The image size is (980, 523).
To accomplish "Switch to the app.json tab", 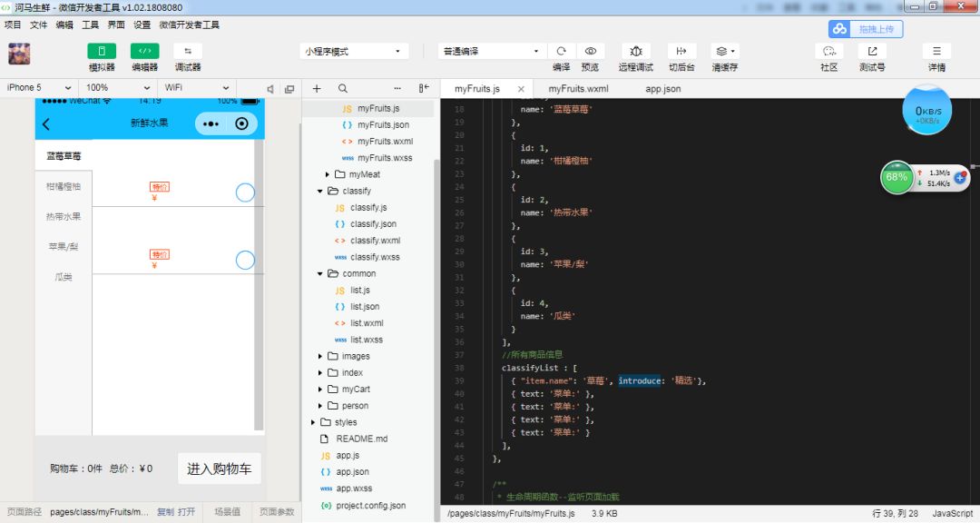I will pos(663,89).
